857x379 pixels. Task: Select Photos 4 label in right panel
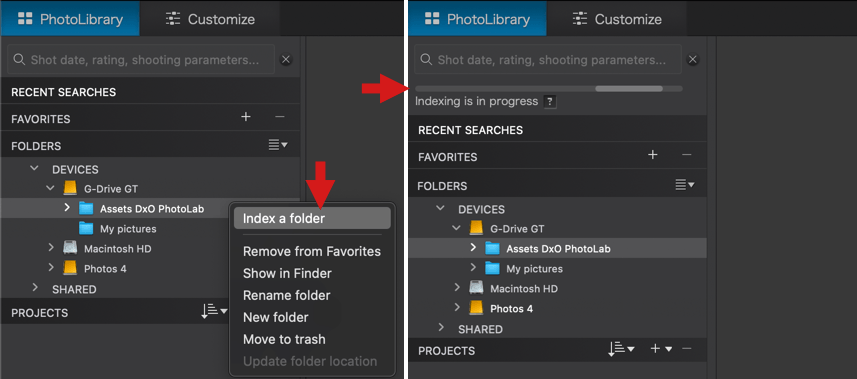511,308
